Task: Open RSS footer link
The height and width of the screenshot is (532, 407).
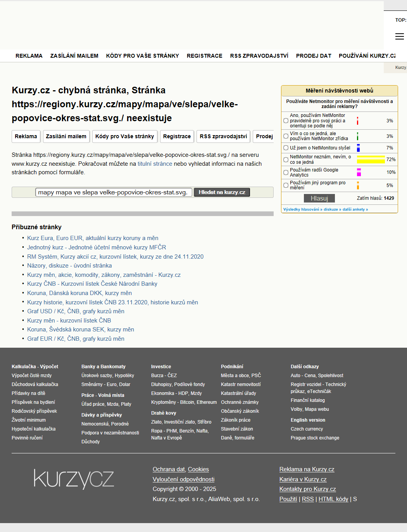Action: [x=308, y=499]
